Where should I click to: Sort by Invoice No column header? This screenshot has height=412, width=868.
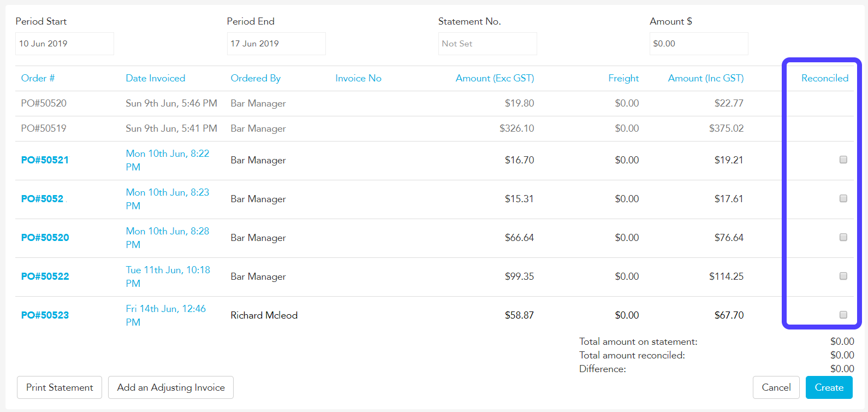tap(358, 78)
